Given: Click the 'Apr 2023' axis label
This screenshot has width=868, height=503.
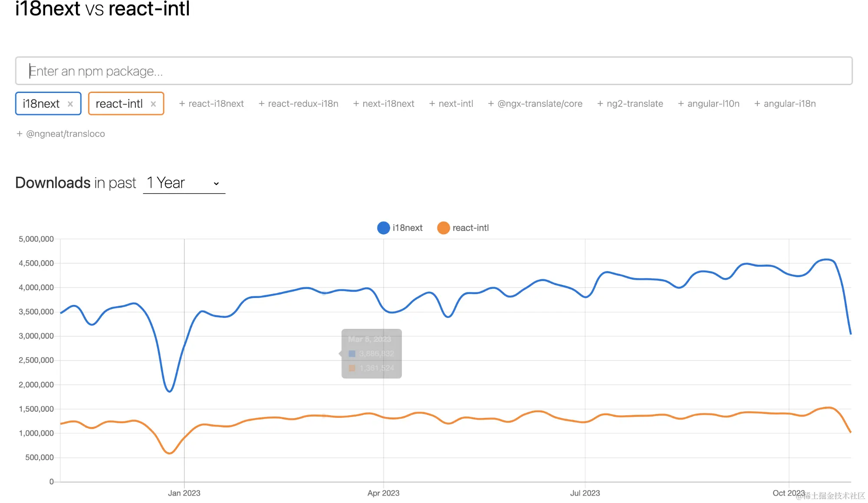Looking at the screenshot, I should coord(383,493).
